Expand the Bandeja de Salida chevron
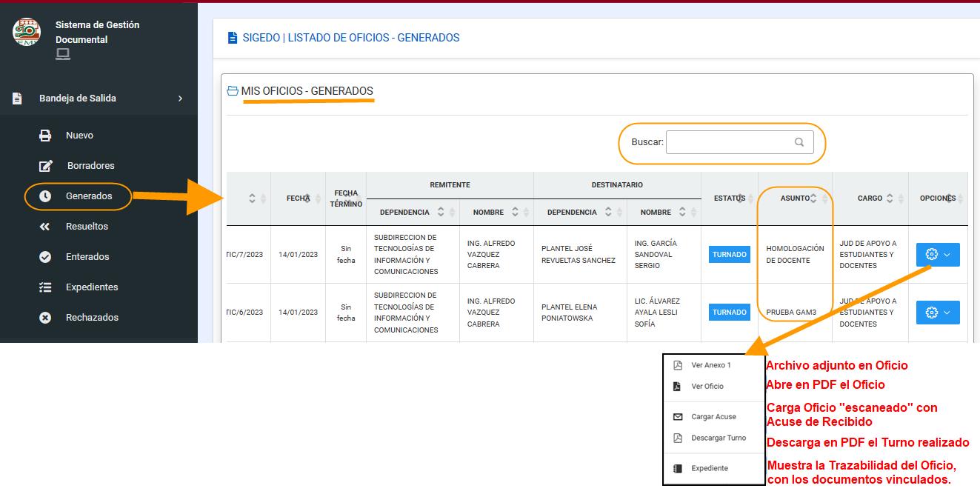This screenshot has width=980, height=494. coord(180,99)
